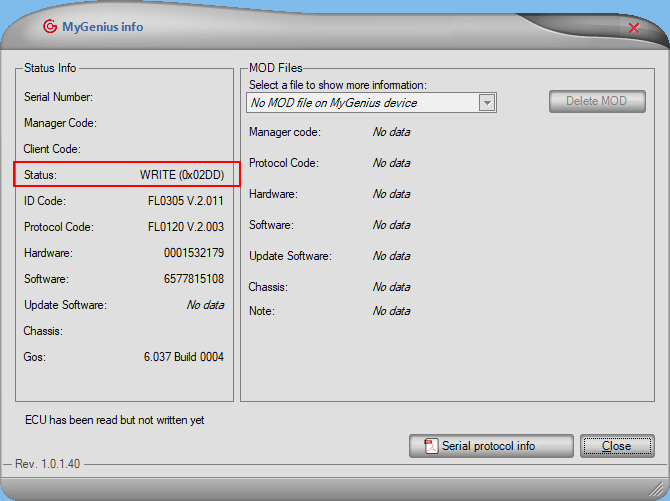Click 'No data' next to MOD Update Software
This screenshot has width=670, height=501.
pyautogui.click(x=391, y=256)
